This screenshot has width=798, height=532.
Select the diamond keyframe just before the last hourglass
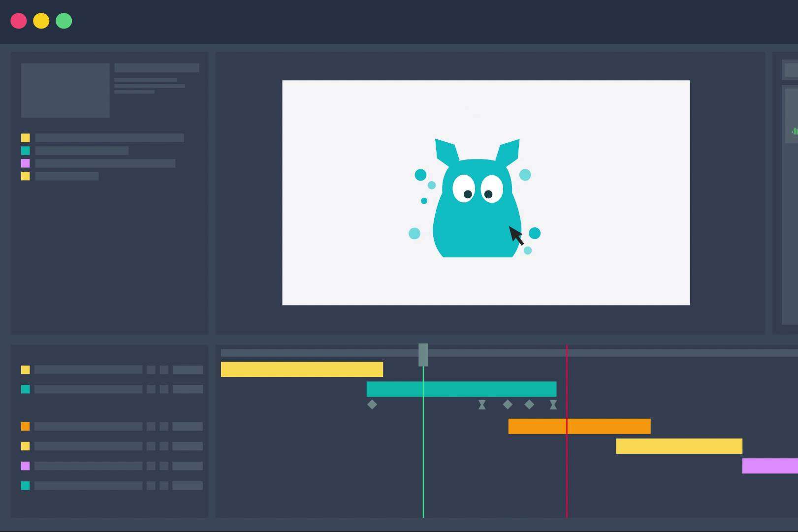coord(529,405)
